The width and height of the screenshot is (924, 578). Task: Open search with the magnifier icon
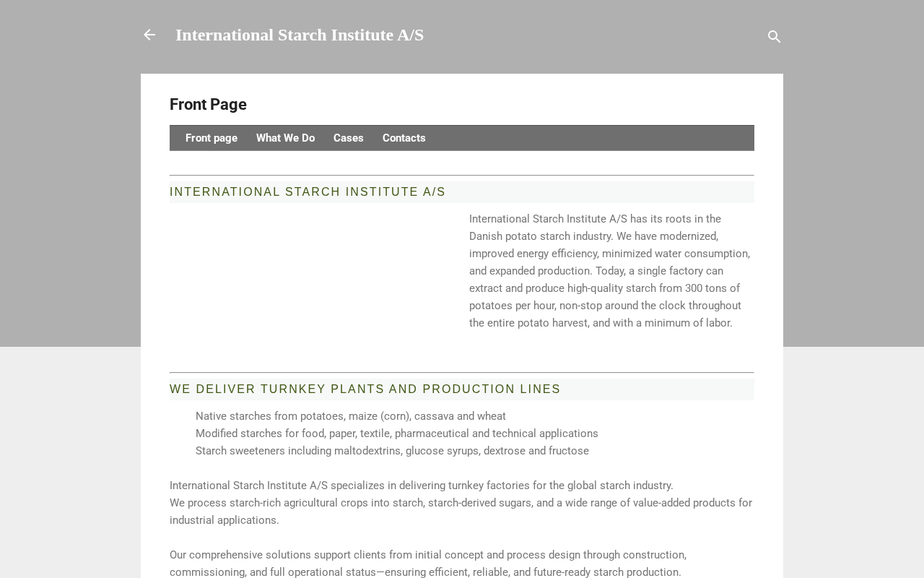tap(774, 37)
